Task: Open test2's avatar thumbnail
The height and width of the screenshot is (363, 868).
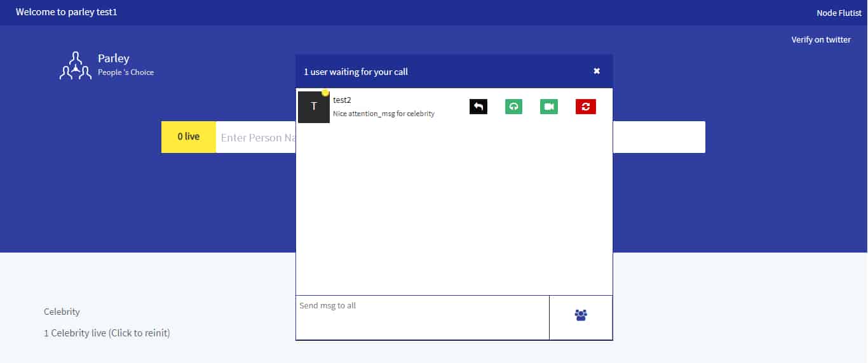Action: tap(314, 107)
